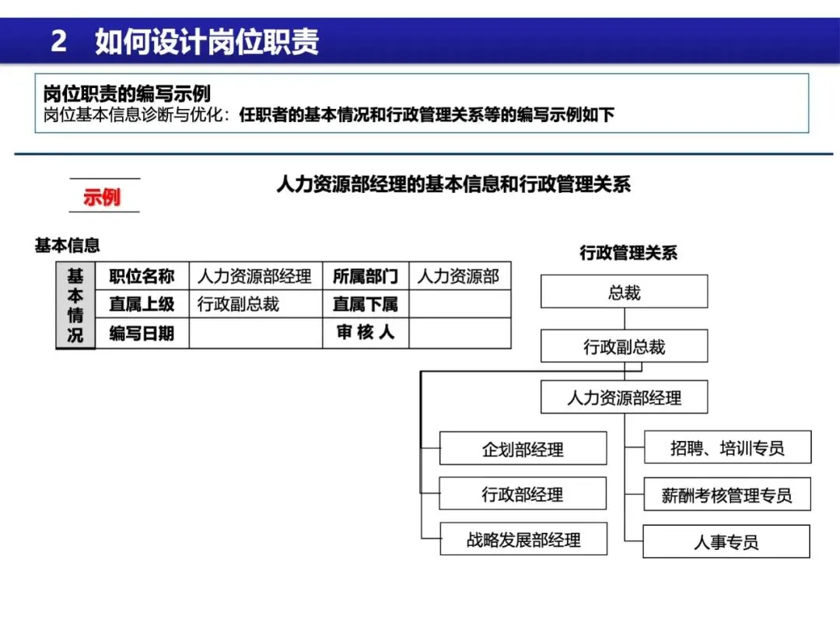Select the vertical 基本情况 header cell
840x630 pixels.
(x=75, y=306)
